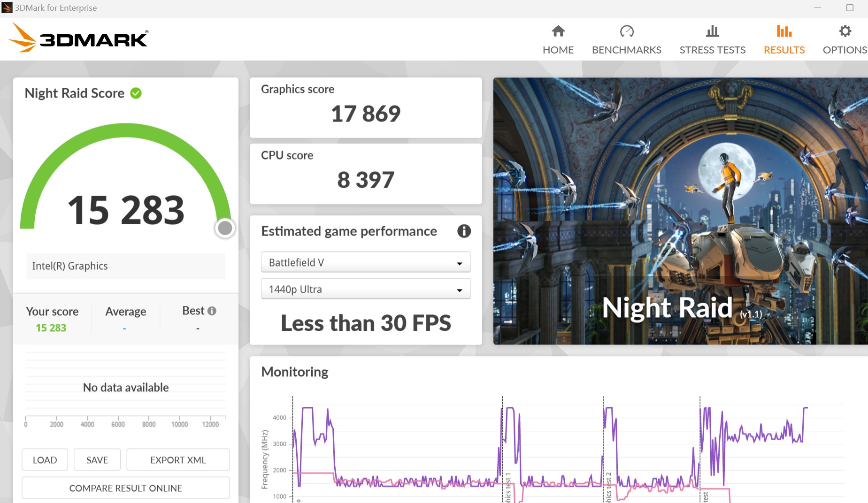
Task: Click the green validation checkmark by Night Raid Score
Action: coord(136,93)
